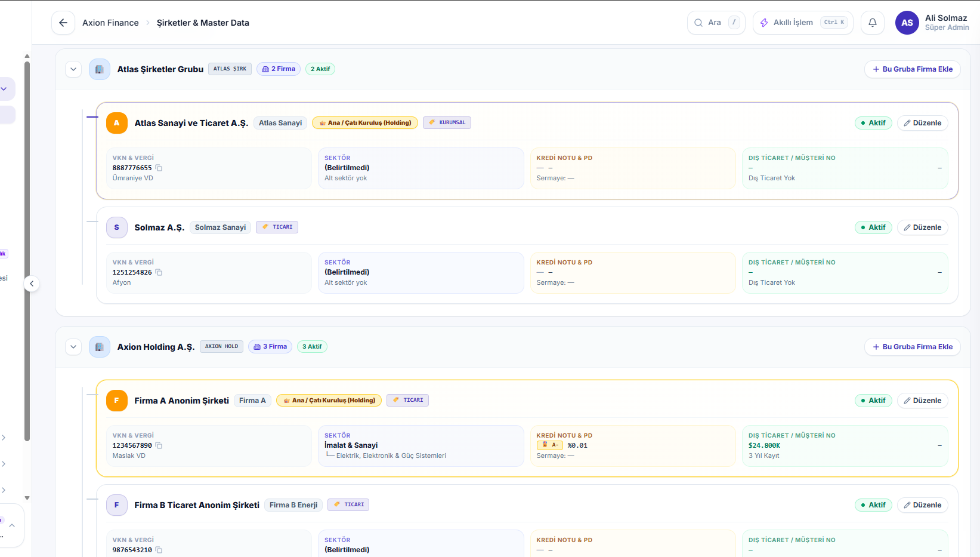Click Aktif status of Atlas Sanayi

tap(873, 123)
